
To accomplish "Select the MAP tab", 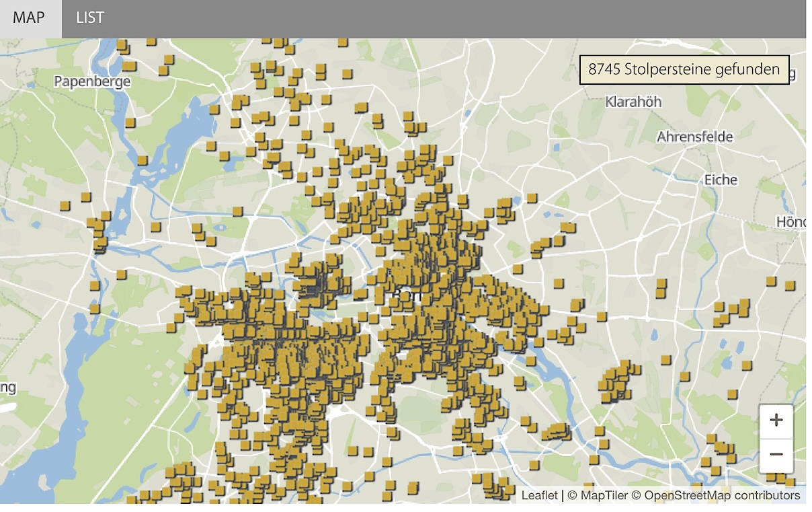I will pos(30,18).
